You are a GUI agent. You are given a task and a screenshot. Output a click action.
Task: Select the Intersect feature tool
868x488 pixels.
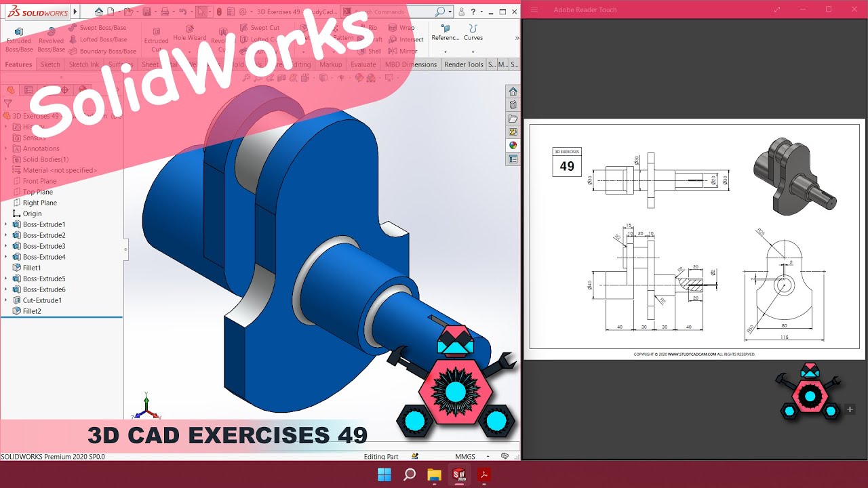tap(406, 39)
